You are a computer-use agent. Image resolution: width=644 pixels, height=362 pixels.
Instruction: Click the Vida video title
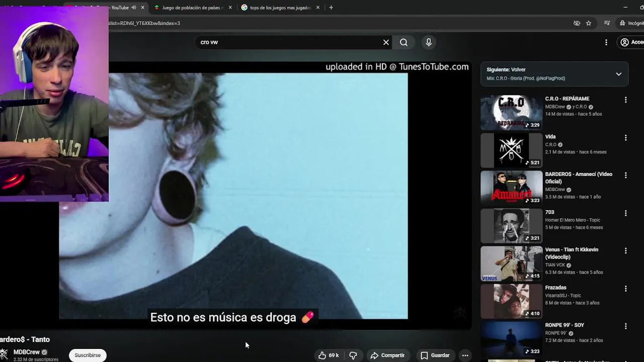click(550, 136)
